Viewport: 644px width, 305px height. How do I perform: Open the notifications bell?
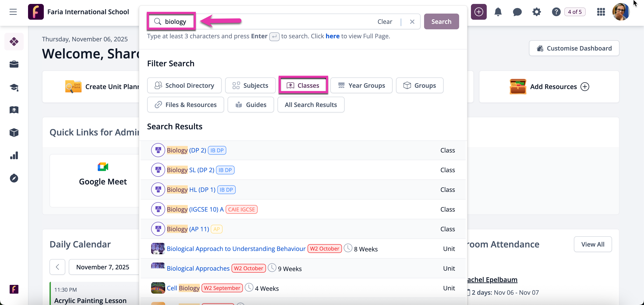(498, 12)
